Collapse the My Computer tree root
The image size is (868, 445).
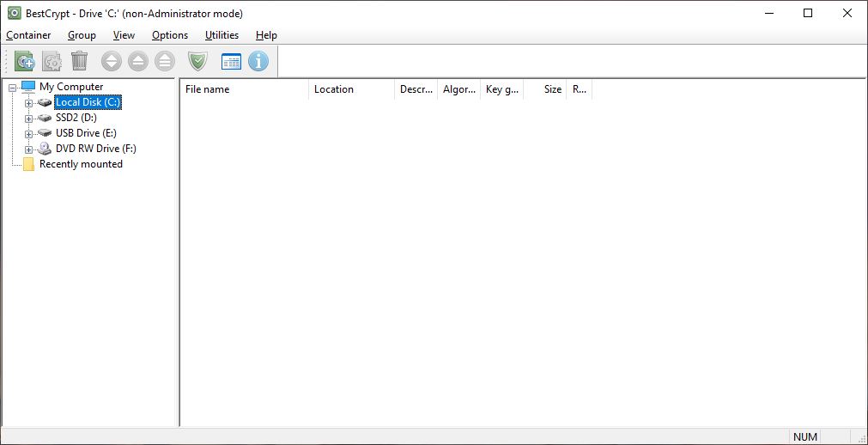pos(12,88)
